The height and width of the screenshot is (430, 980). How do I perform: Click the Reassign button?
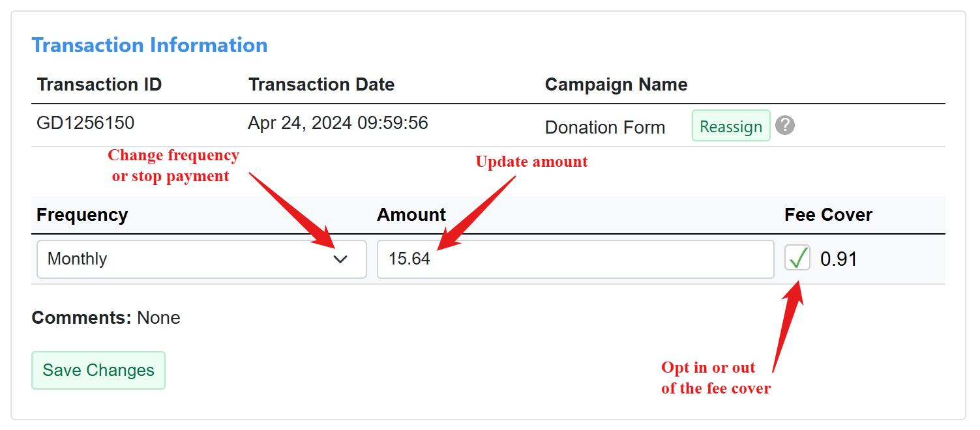point(731,126)
